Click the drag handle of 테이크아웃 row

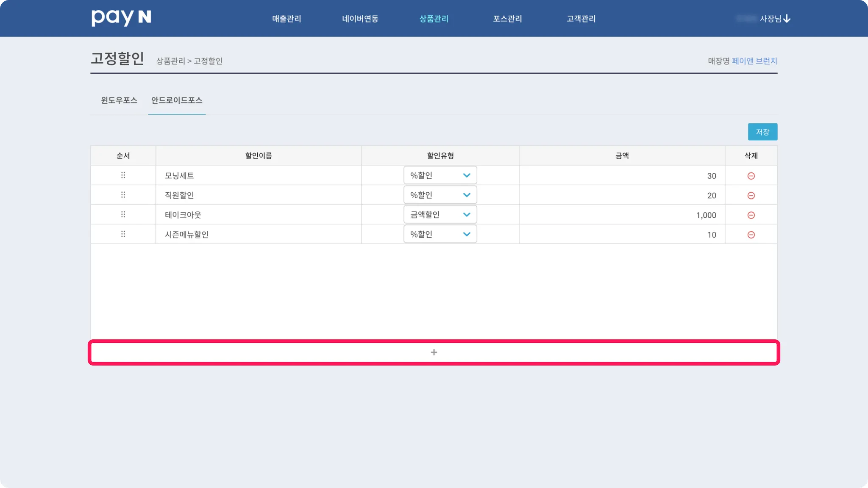pos(123,214)
